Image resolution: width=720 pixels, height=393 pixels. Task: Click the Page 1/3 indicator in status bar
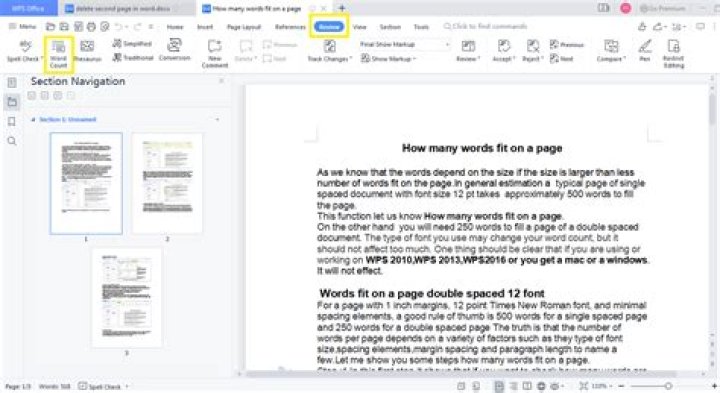click(18, 387)
